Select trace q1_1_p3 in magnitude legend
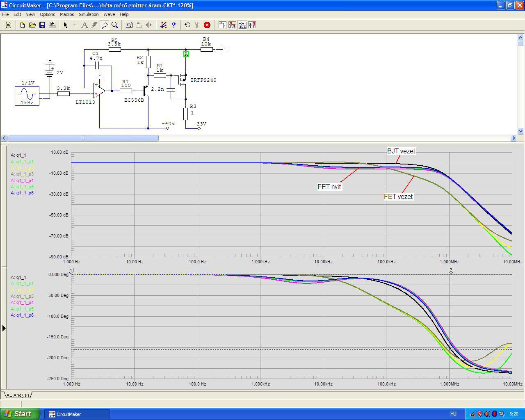 (22, 174)
